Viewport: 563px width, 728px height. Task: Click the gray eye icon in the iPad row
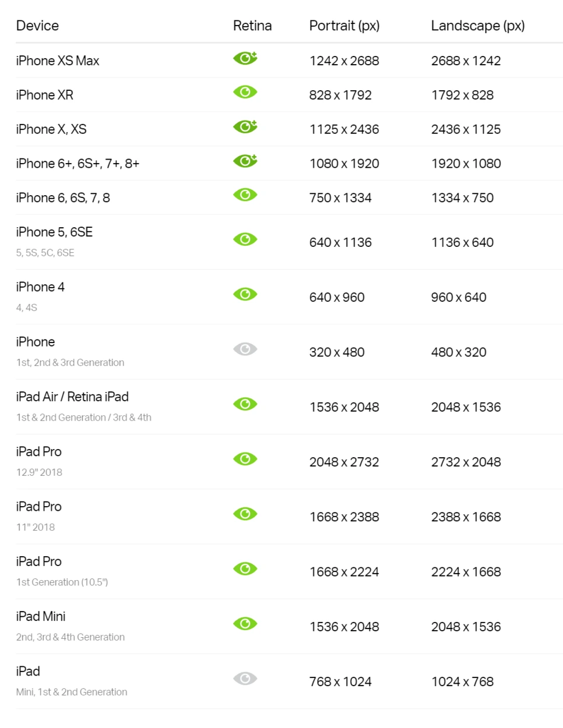point(245,678)
